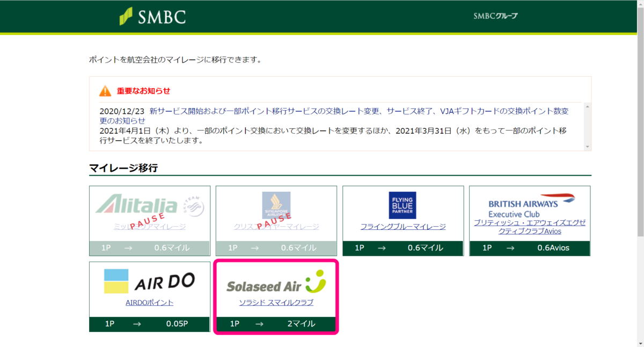Image resolution: width=644 pixels, height=347 pixels.
Task: Click the 1P → 2マイル rate bar
Action: click(x=276, y=324)
